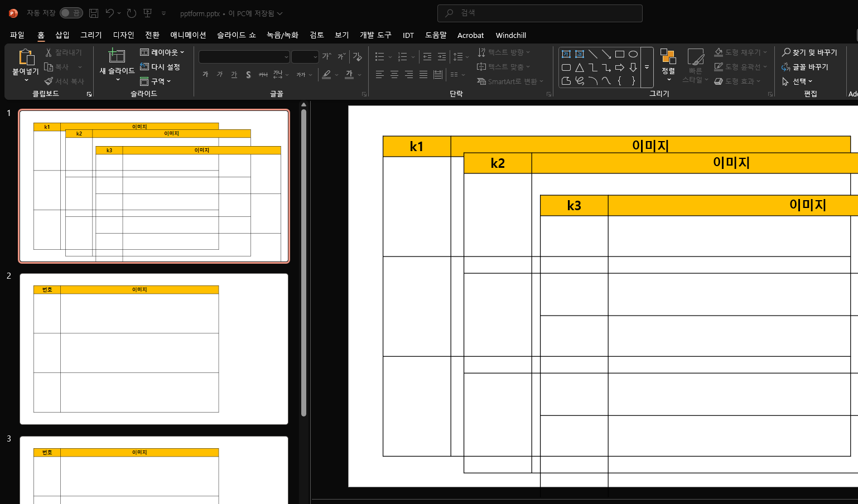Switch to the 애니메이션 tab

pyautogui.click(x=188, y=35)
